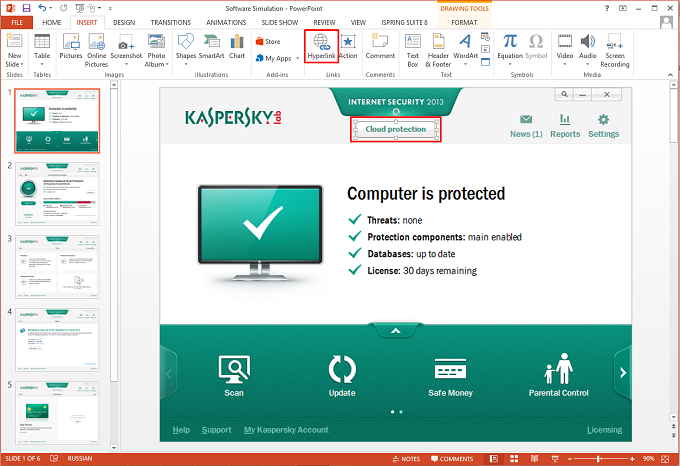Open PowerPoint Help question mark
680x466 pixels.
click(x=607, y=8)
